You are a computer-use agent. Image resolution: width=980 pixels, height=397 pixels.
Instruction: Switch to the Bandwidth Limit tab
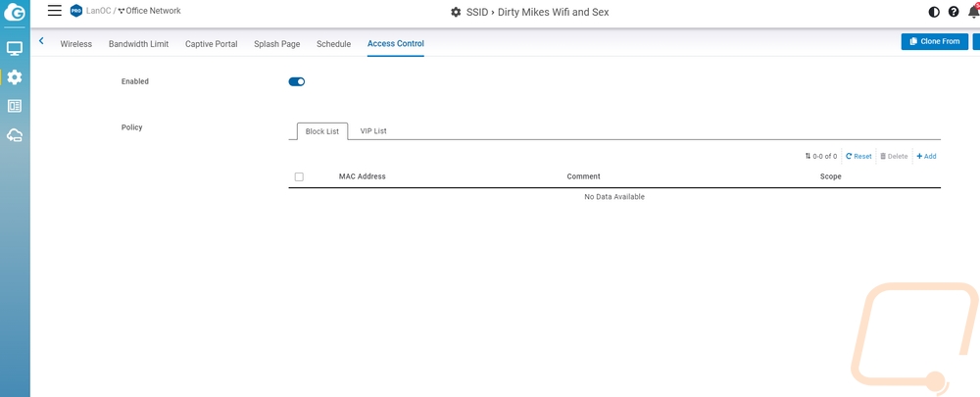pyautogui.click(x=139, y=44)
